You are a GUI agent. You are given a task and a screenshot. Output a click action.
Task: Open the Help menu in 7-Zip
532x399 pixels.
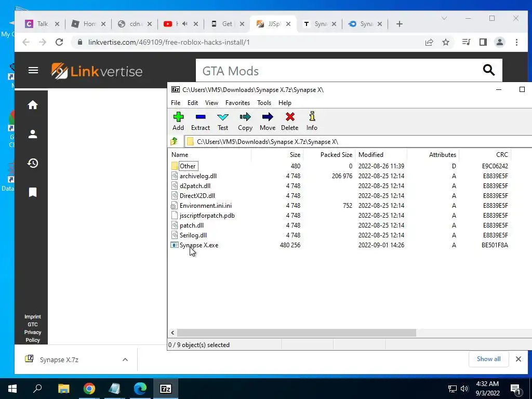coord(285,103)
